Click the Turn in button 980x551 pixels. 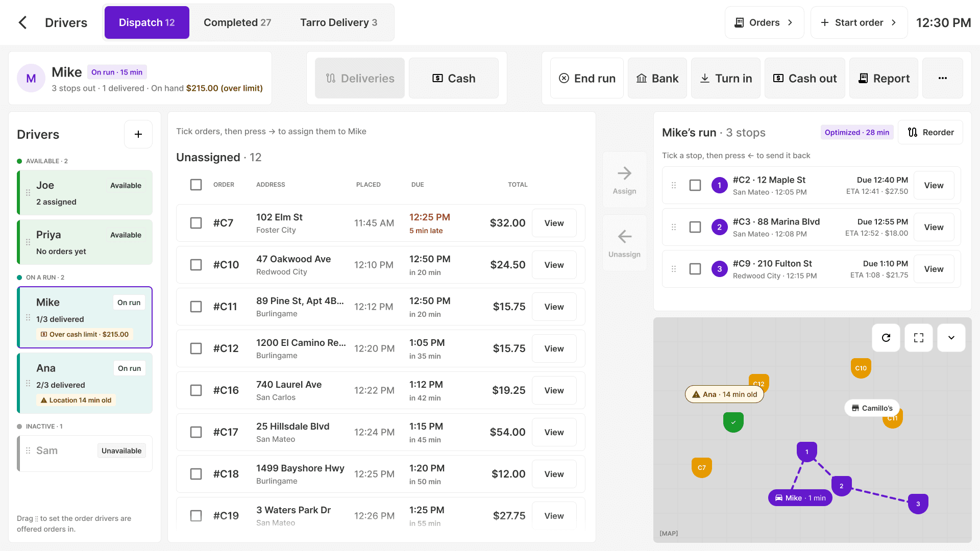pyautogui.click(x=726, y=78)
